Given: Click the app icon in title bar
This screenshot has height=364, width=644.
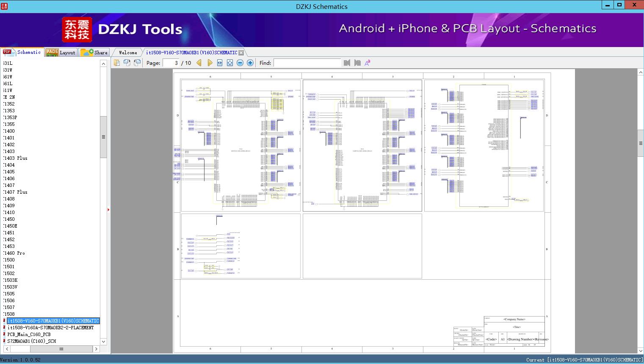Looking at the screenshot, I should (4, 6).
